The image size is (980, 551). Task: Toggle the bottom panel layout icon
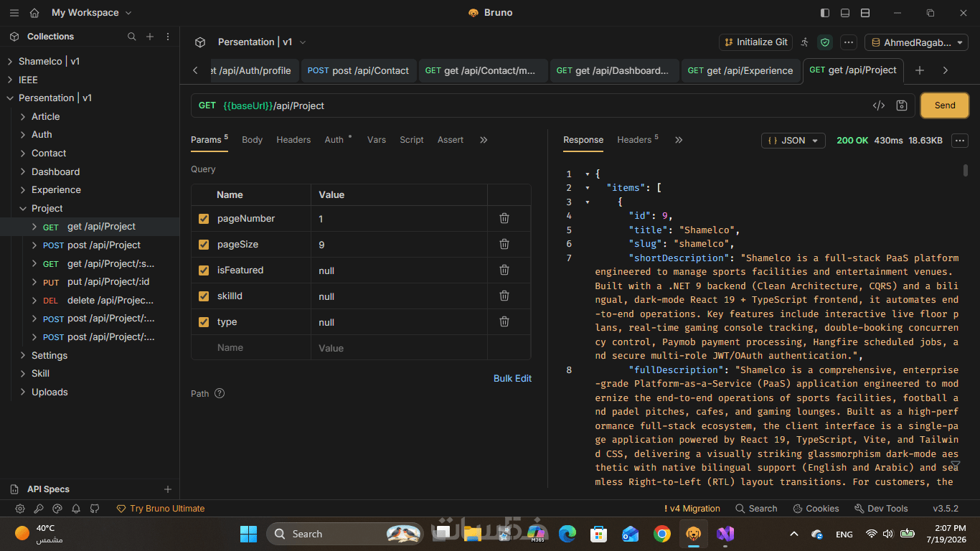pyautogui.click(x=845, y=13)
